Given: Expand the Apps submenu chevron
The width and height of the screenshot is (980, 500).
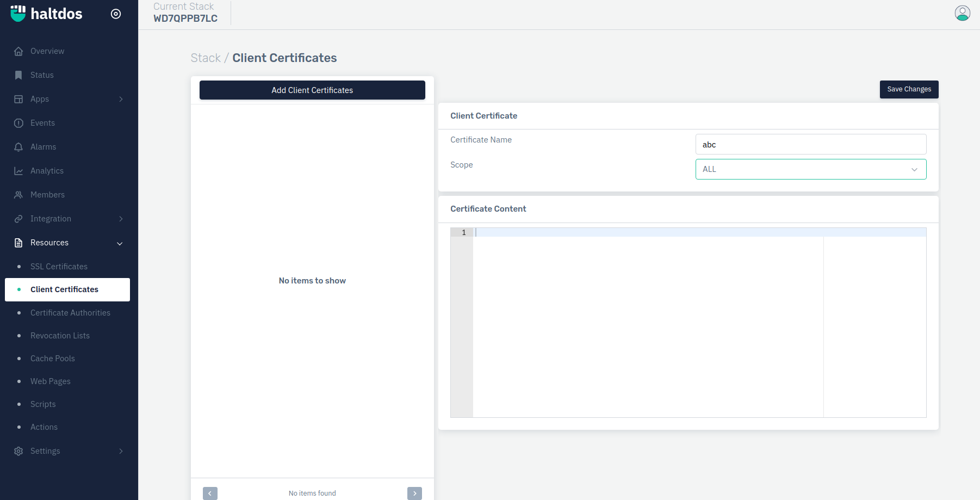Looking at the screenshot, I should pyautogui.click(x=121, y=99).
